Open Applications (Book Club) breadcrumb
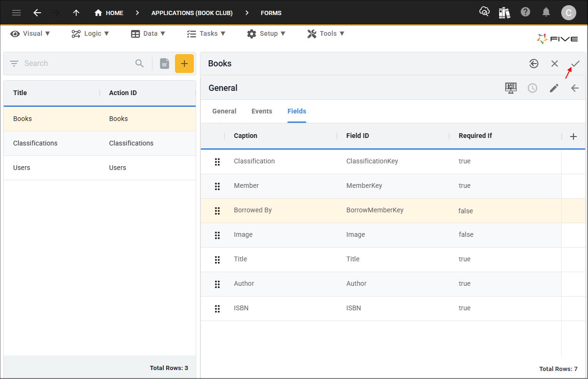 [192, 13]
